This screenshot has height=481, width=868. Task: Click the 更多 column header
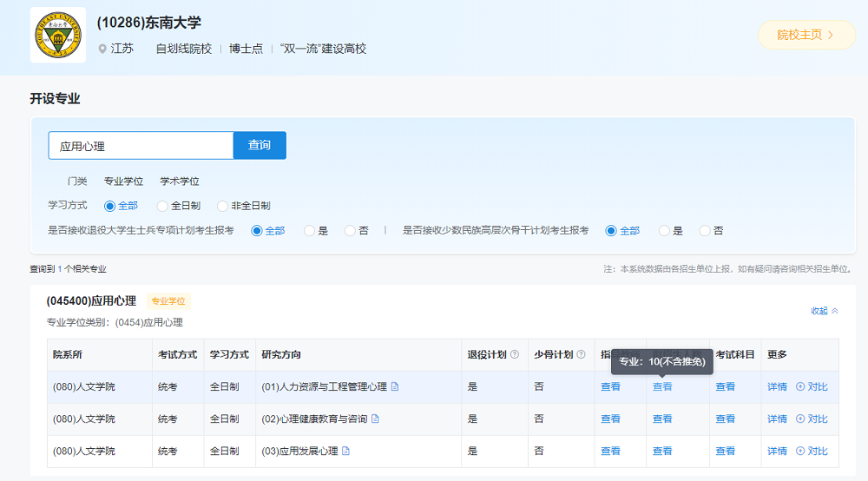click(x=777, y=354)
